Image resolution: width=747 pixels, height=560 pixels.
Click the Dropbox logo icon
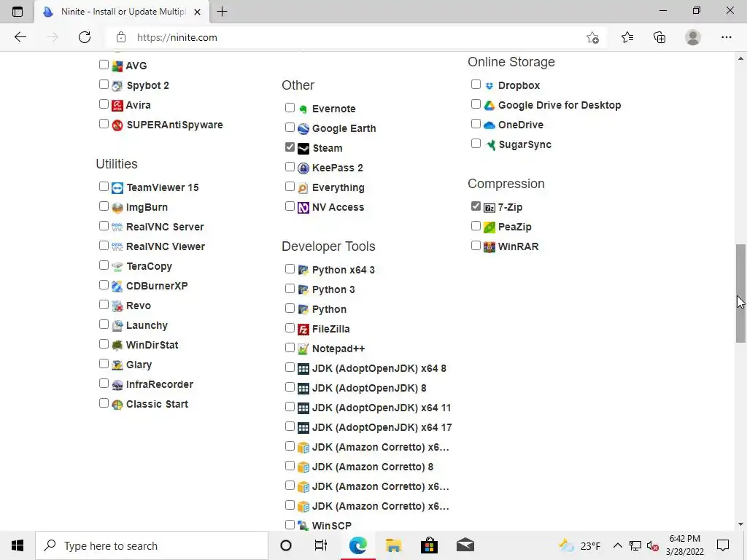[x=489, y=86]
